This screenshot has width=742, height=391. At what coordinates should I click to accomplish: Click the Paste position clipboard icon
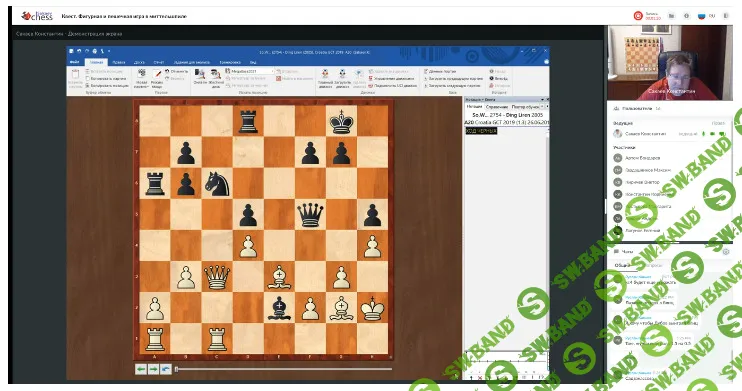tap(75, 75)
